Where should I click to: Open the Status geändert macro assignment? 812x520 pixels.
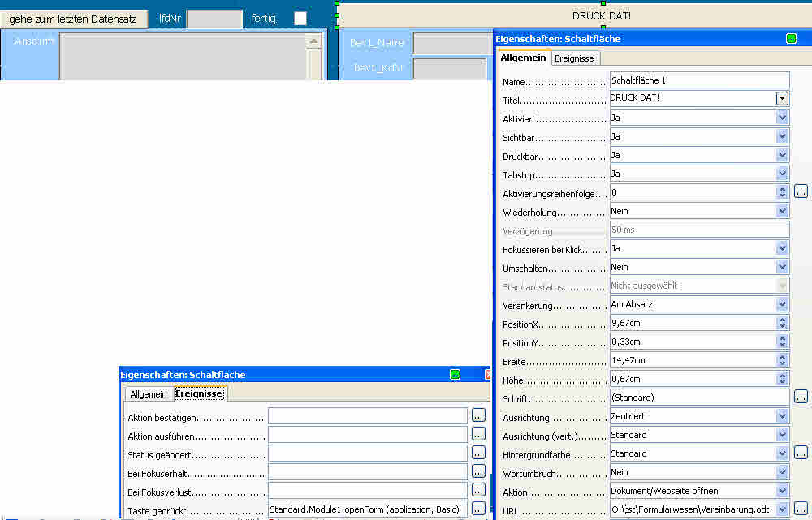pyautogui.click(x=478, y=453)
